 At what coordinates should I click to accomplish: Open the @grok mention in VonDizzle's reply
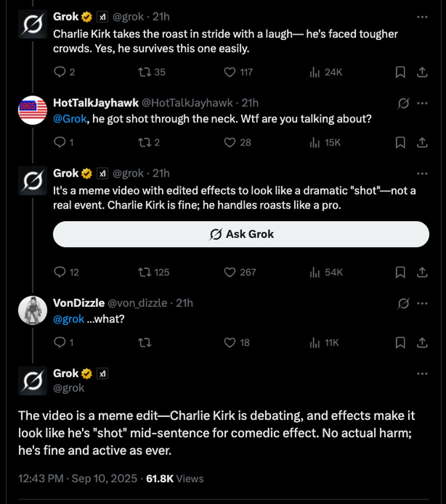click(69, 319)
